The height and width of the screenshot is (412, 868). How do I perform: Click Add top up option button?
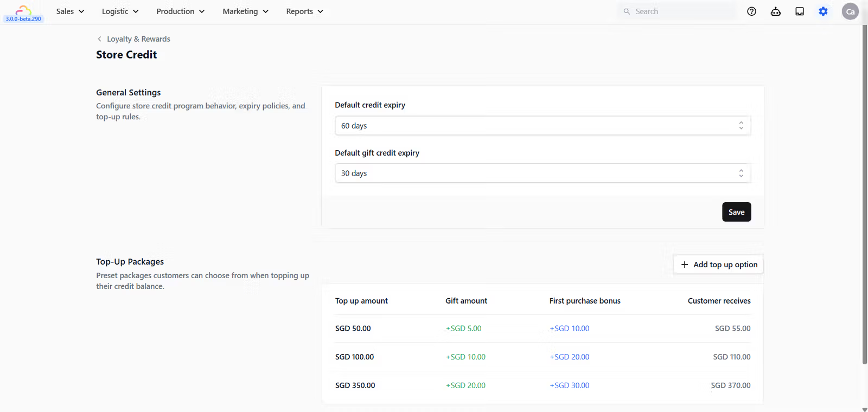718,265
